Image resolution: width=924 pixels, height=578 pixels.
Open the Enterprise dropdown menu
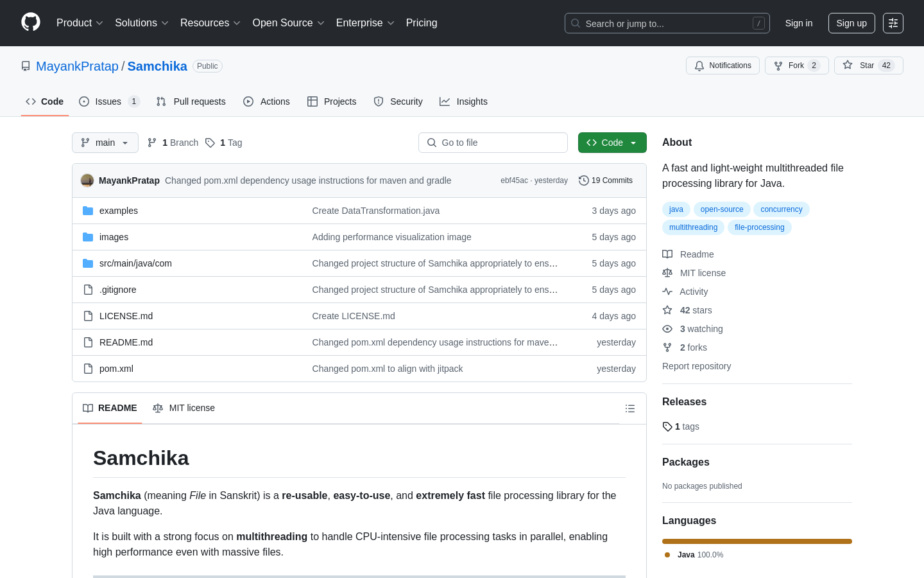(x=365, y=23)
